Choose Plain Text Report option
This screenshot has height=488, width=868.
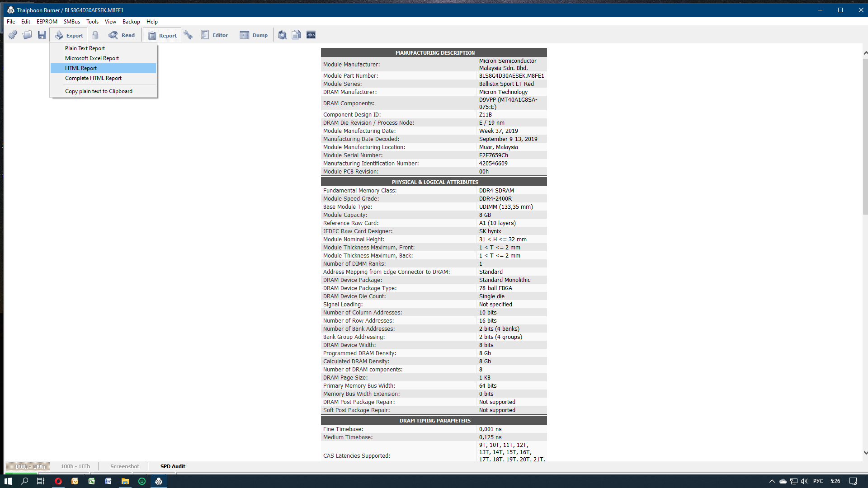tap(85, 48)
